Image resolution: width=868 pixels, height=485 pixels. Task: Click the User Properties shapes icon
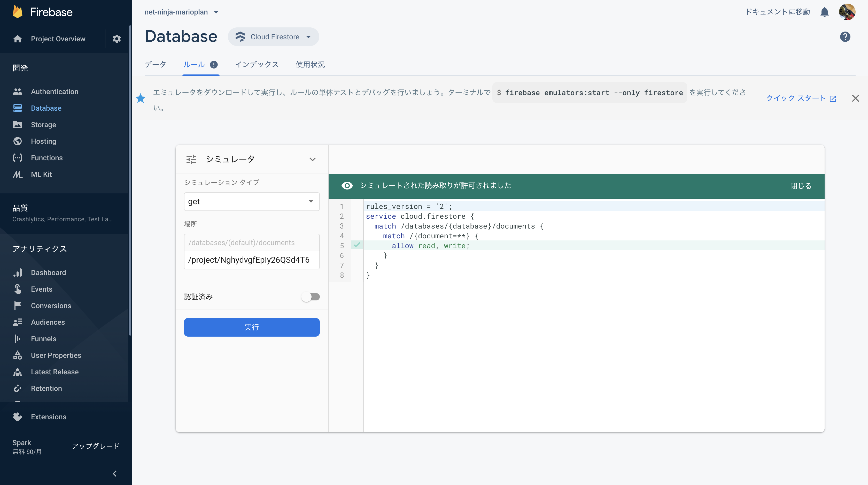tap(18, 355)
